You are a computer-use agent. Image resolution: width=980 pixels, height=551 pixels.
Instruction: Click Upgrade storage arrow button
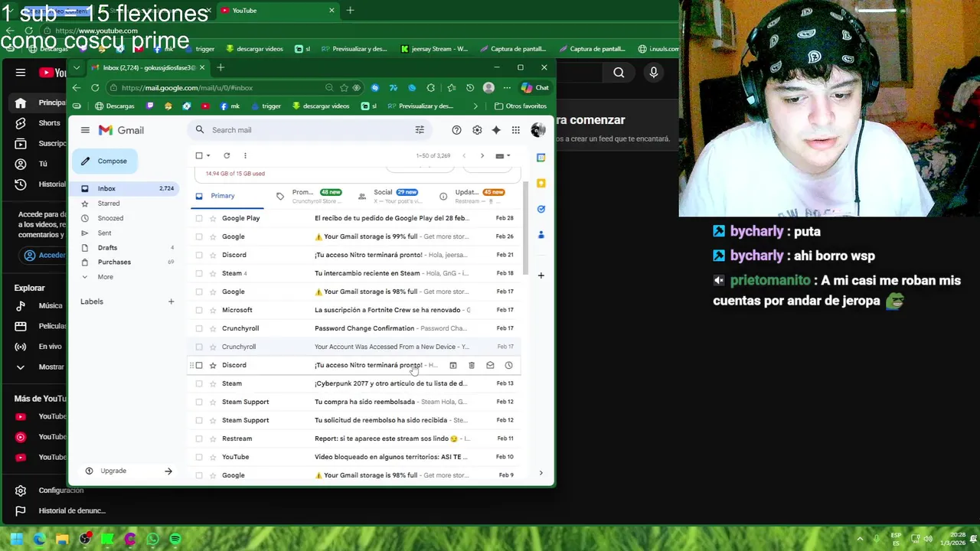[168, 471]
